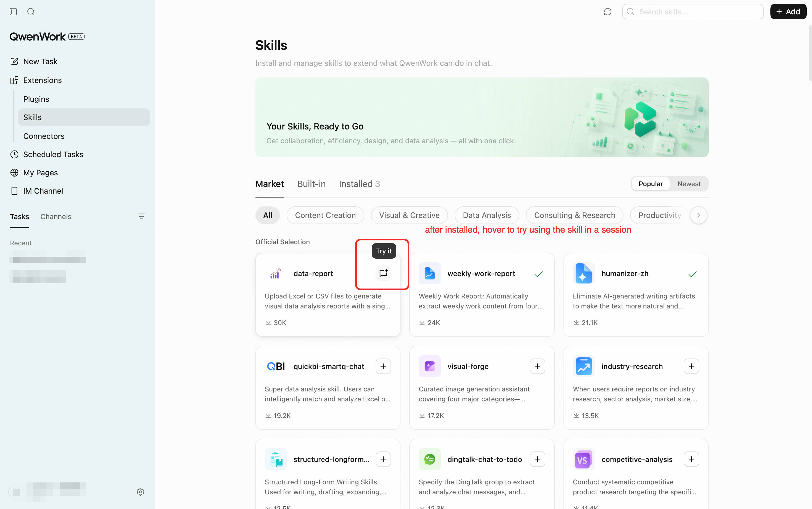Click the Add button

click(x=788, y=12)
